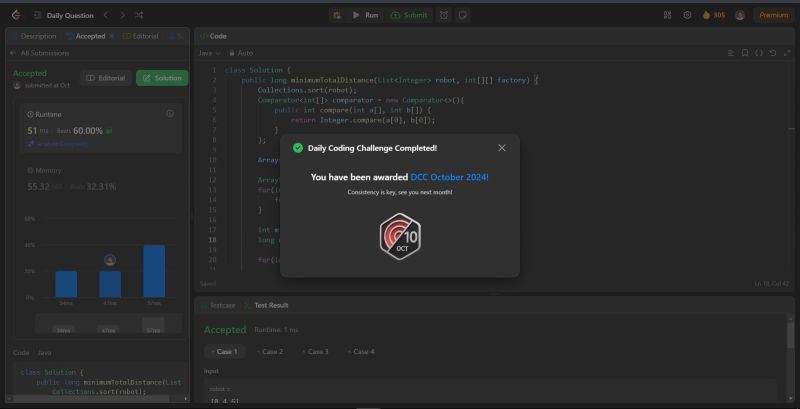
Task: Select Case 3
Action: click(316, 351)
